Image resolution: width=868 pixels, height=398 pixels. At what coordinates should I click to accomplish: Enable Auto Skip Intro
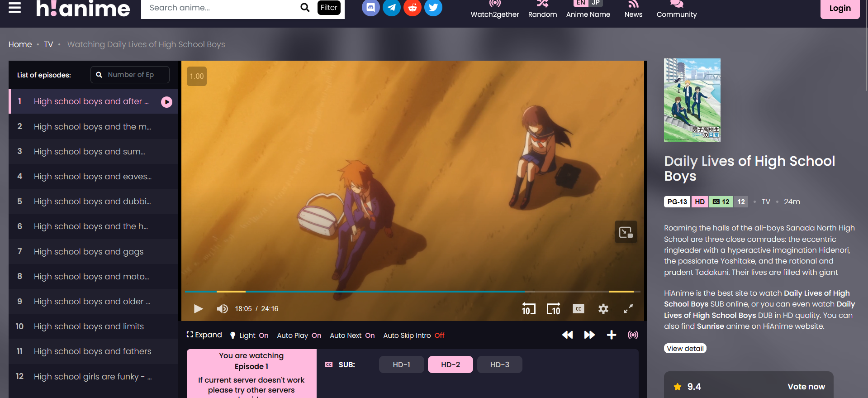(413, 336)
